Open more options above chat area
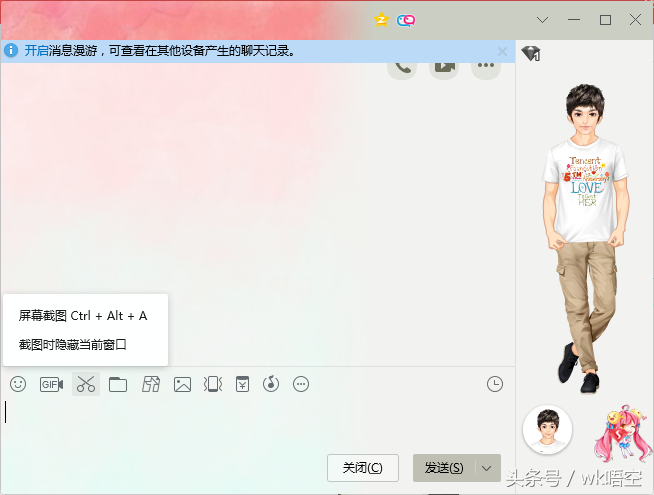This screenshot has height=495, width=654. 486,68
